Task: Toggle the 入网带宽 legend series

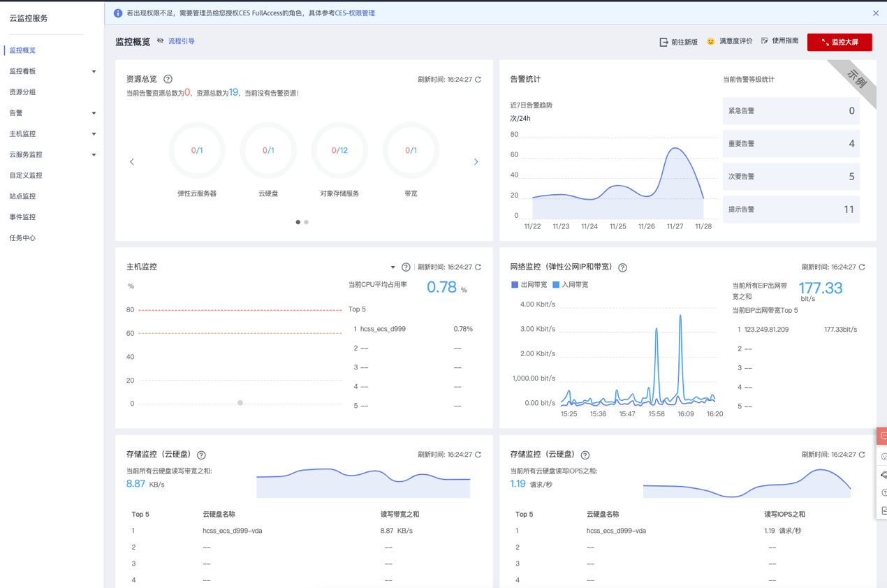Action: tap(571, 285)
